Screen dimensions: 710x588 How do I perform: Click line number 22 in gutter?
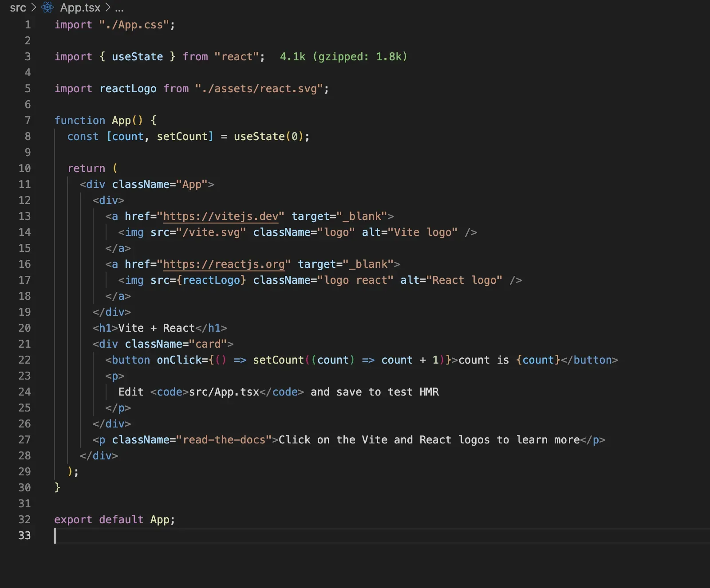(x=25, y=360)
